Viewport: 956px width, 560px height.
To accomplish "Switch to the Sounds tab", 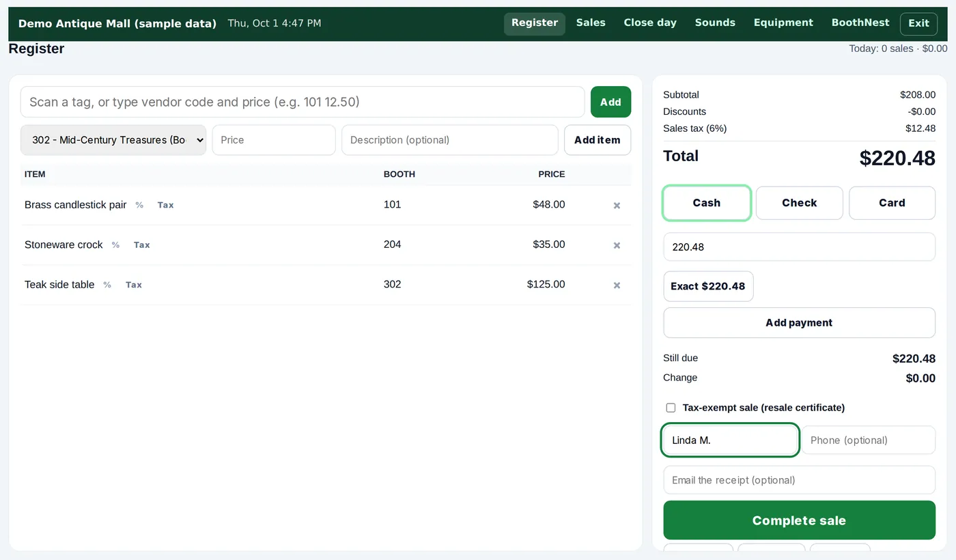I will 715,23.
